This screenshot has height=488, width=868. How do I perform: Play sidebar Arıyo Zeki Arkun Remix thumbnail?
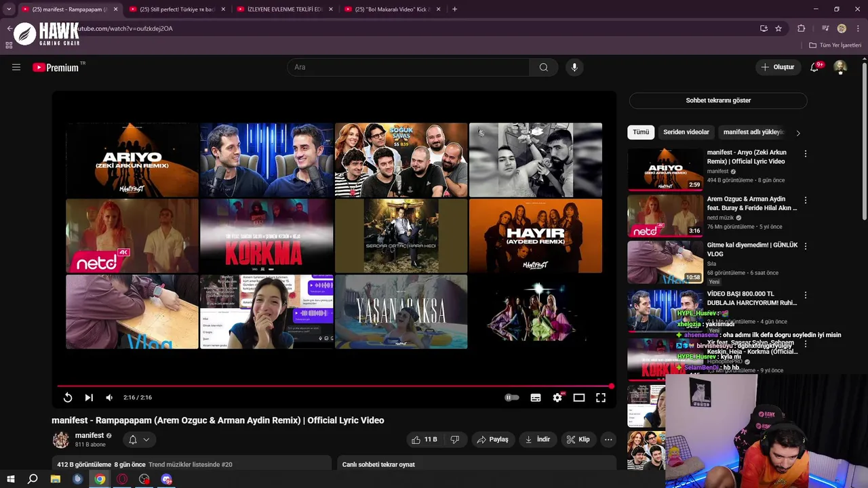coord(665,169)
